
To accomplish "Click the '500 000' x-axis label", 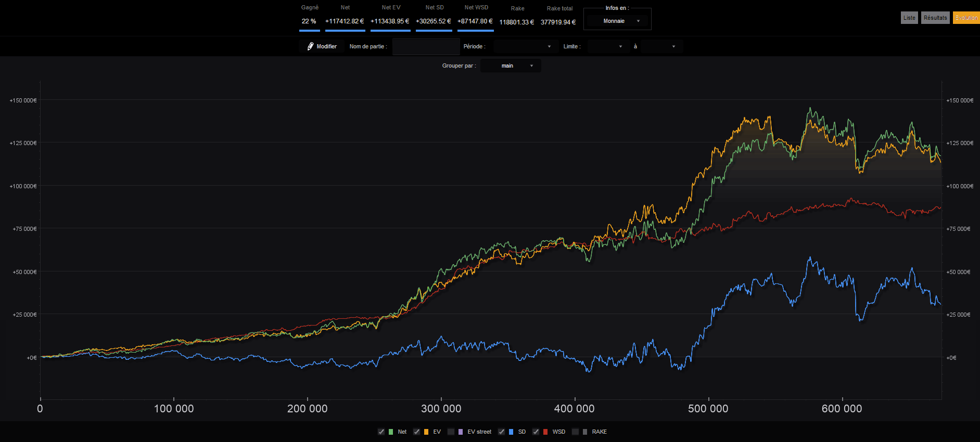I will click(708, 409).
